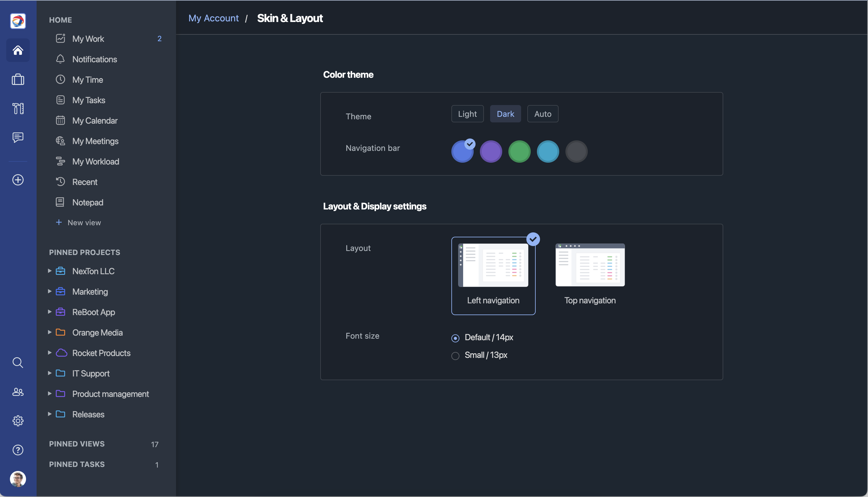Open search via the magnifier icon

tap(18, 363)
